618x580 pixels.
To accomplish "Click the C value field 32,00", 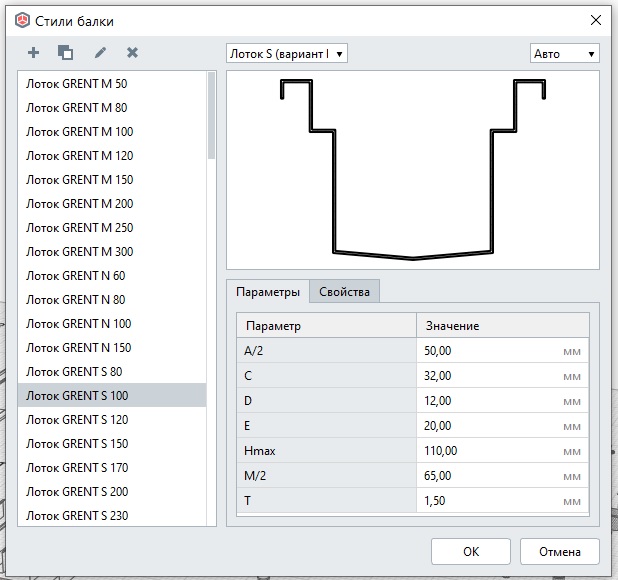I will point(503,376).
